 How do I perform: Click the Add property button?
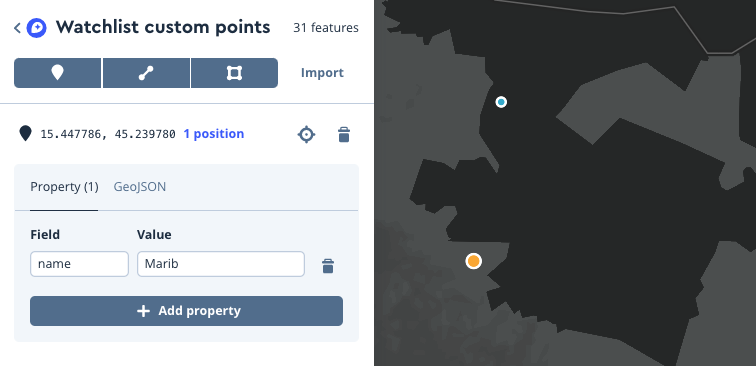187,311
